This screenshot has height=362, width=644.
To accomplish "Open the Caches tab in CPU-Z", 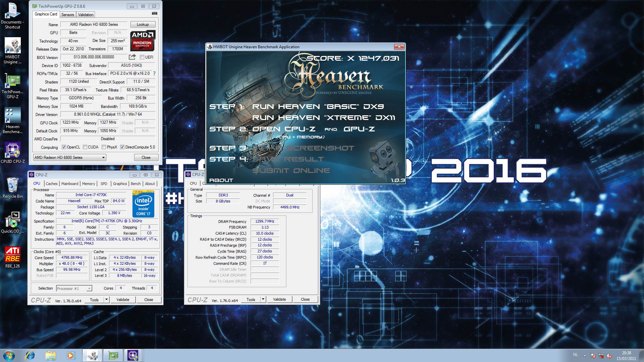I will coord(52,184).
